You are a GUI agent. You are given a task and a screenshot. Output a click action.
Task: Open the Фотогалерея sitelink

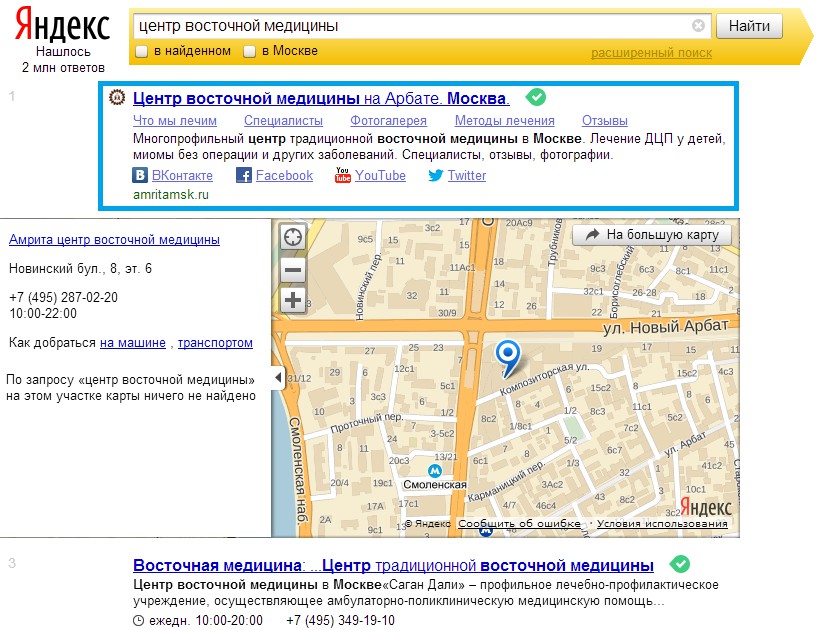pos(389,120)
